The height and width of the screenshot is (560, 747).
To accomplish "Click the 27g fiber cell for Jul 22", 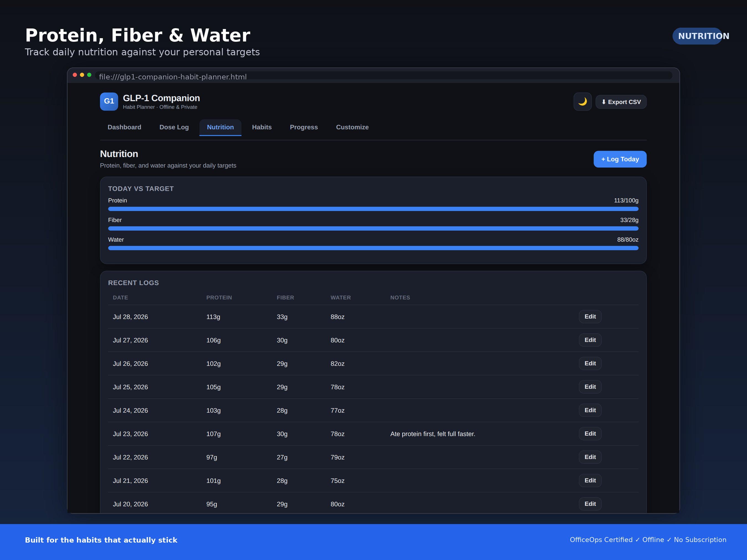I will pyautogui.click(x=282, y=457).
